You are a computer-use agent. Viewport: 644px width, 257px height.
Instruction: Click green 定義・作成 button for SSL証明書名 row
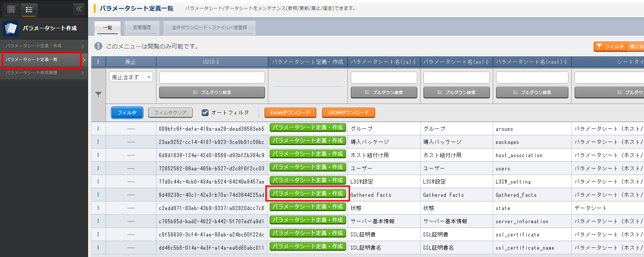[308, 246]
